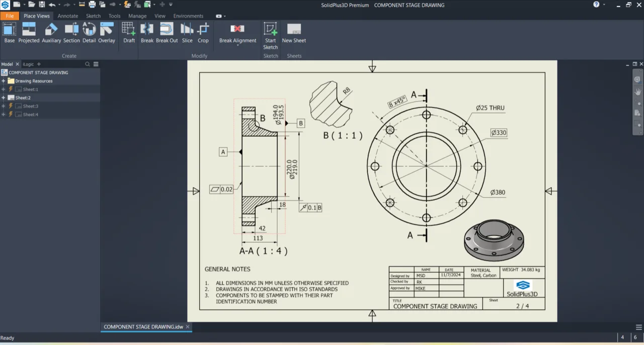The width and height of the screenshot is (644, 345).
Task: Open the File menu
Action: [10, 16]
